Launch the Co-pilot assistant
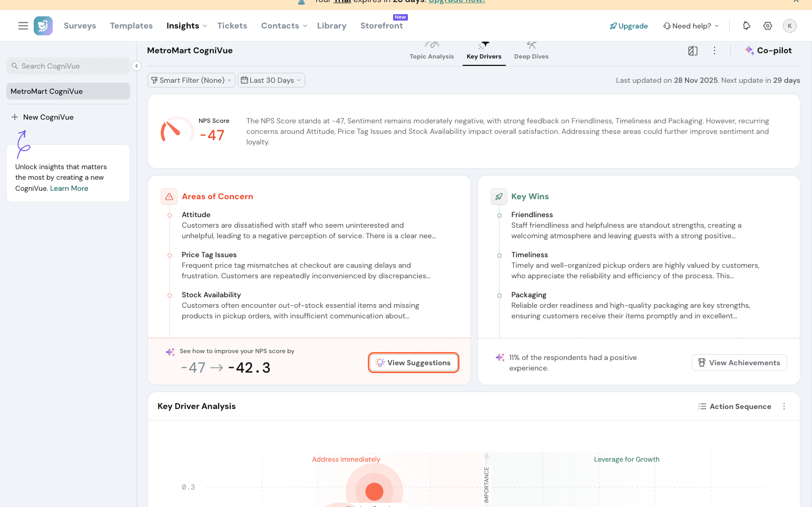 tap(768, 51)
